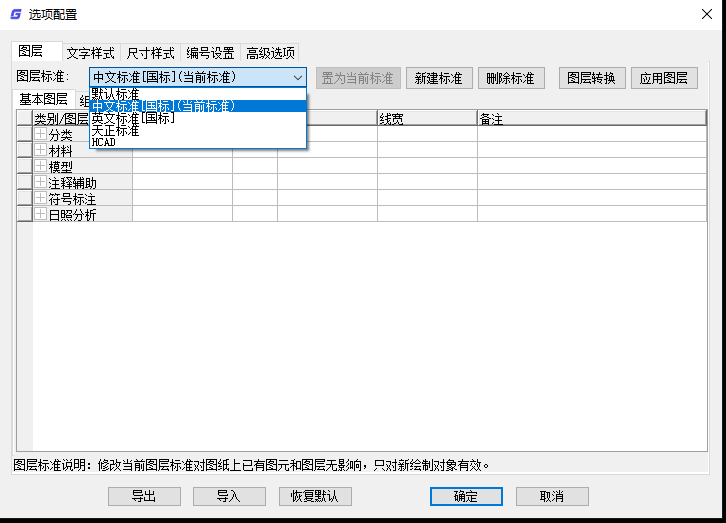Screen dimensions: 726x523
Task: Expand the 材料 layer category
Action: click(x=41, y=151)
